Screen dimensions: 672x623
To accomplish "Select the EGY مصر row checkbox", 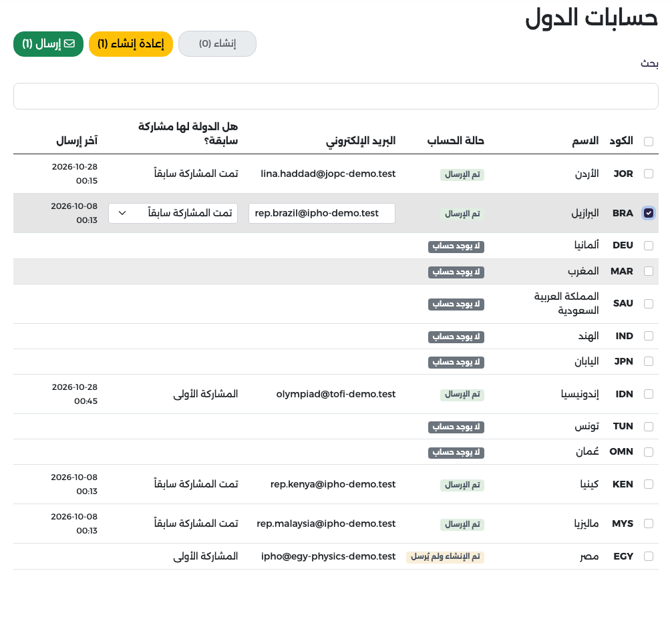I will coord(649,556).
